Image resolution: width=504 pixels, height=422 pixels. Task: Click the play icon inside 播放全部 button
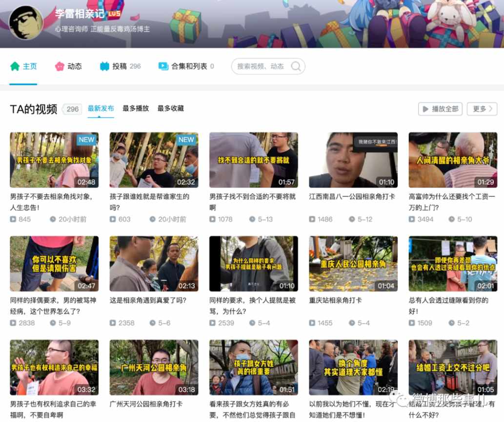pos(425,109)
